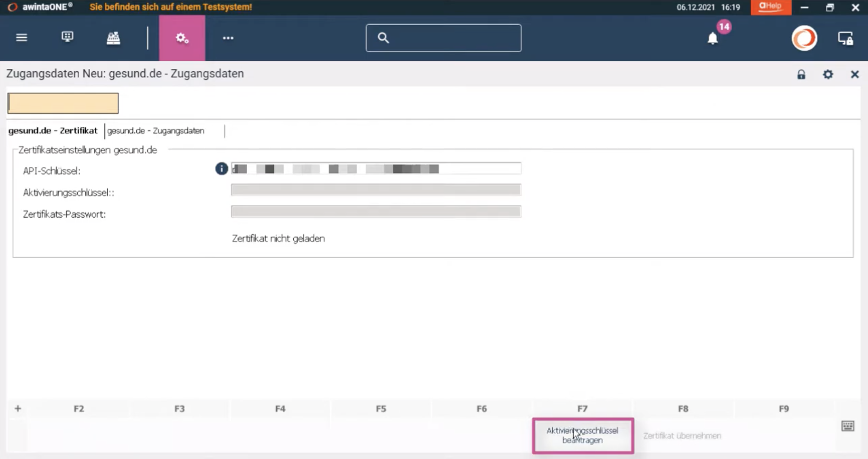Open the cash register module
Image resolution: width=868 pixels, height=459 pixels.
[x=113, y=38]
